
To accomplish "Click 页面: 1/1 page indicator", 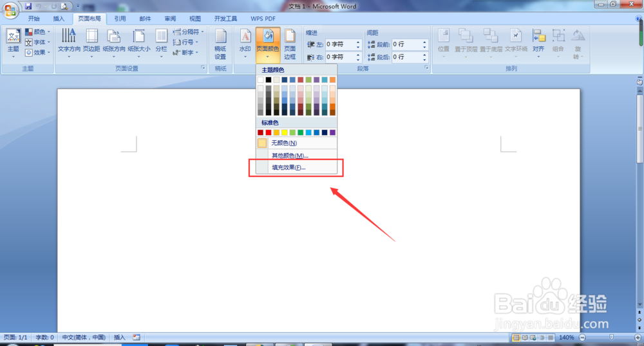I will click(15, 338).
